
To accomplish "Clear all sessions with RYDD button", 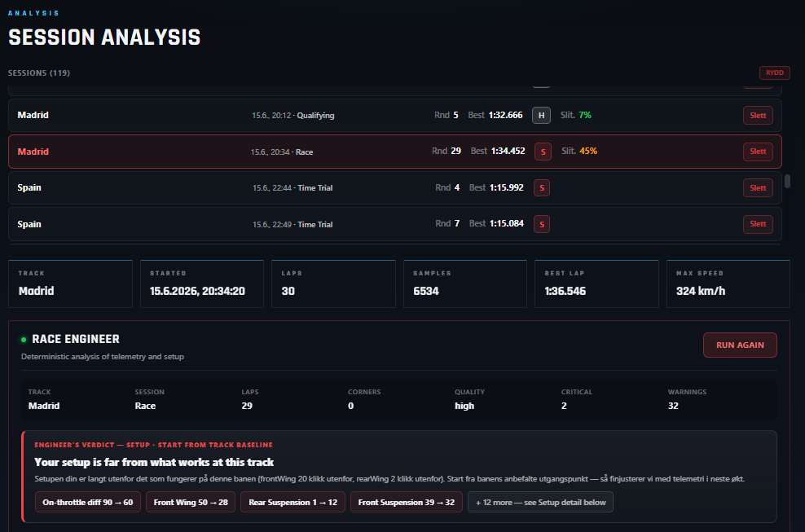I will click(x=774, y=73).
